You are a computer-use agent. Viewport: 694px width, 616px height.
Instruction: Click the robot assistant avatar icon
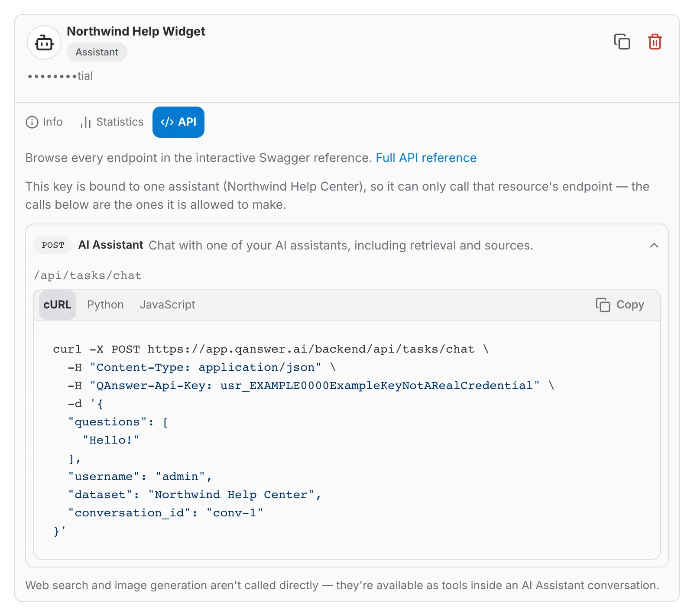click(44, 42)
